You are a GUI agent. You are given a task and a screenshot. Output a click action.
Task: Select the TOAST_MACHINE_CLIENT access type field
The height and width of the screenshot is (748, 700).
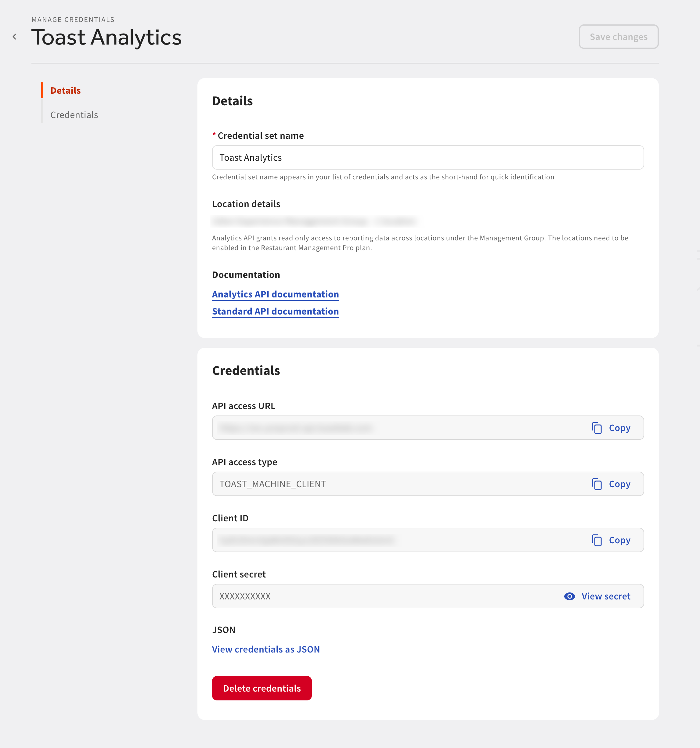coord(428,484)
